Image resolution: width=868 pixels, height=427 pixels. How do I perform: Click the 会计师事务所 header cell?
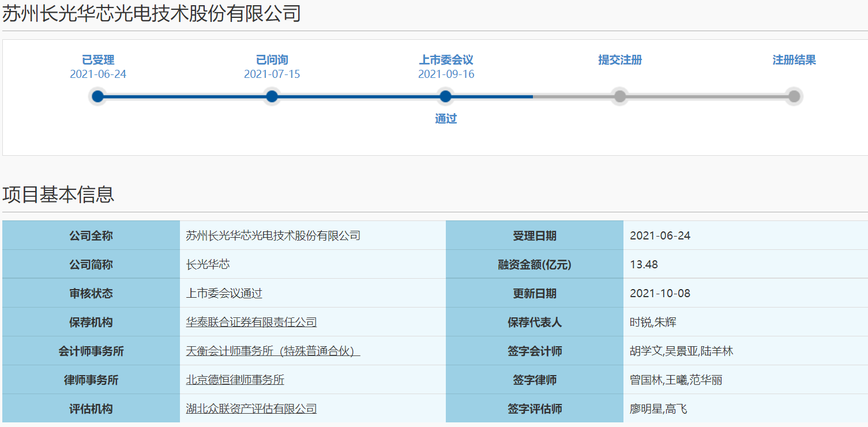click(91, 351)
